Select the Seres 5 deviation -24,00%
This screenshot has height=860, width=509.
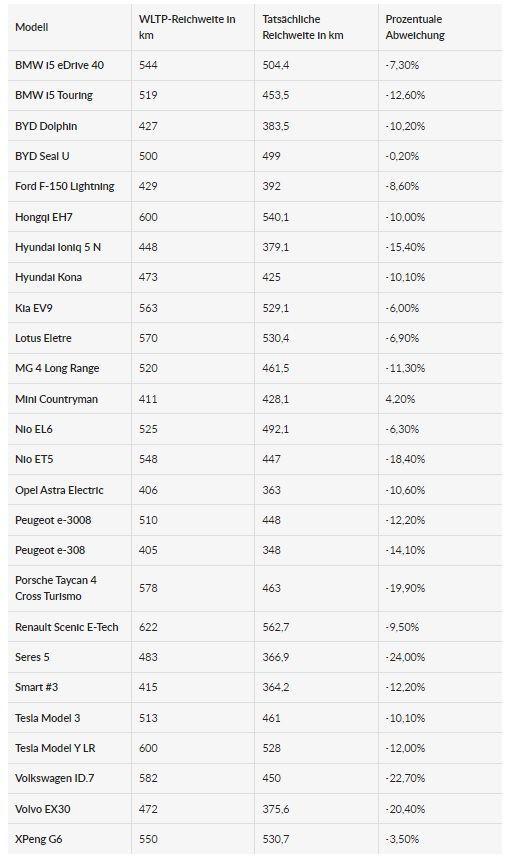[405, 657]
